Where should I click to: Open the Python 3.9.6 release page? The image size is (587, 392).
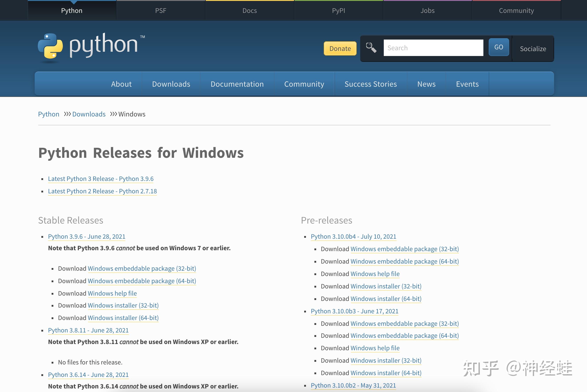tap(86, 236)
